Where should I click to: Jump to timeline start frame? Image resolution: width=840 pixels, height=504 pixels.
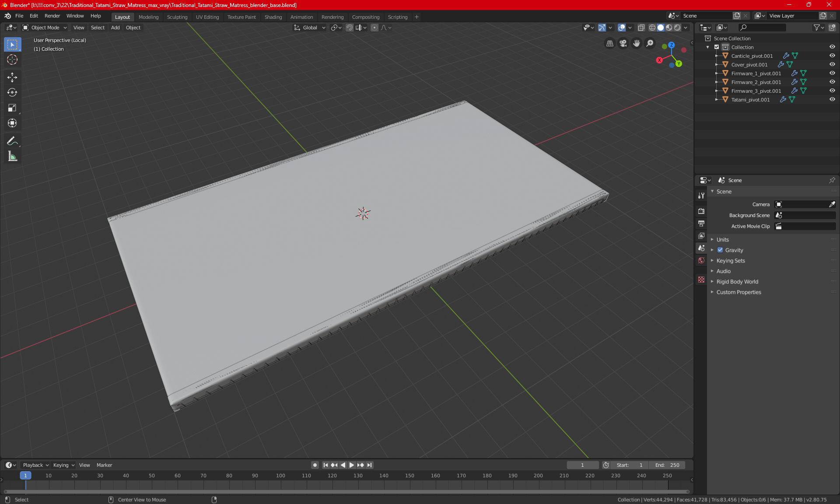pos(325,465)
